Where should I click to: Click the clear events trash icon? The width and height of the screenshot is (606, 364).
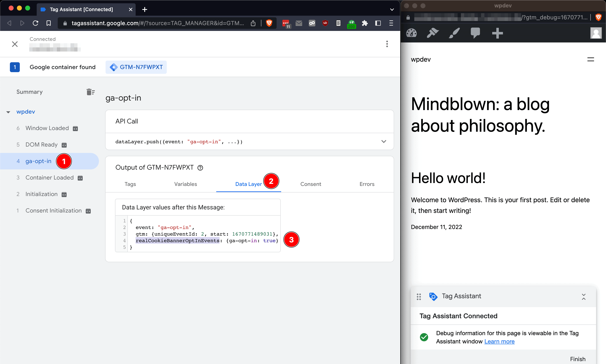pos(90,92)
